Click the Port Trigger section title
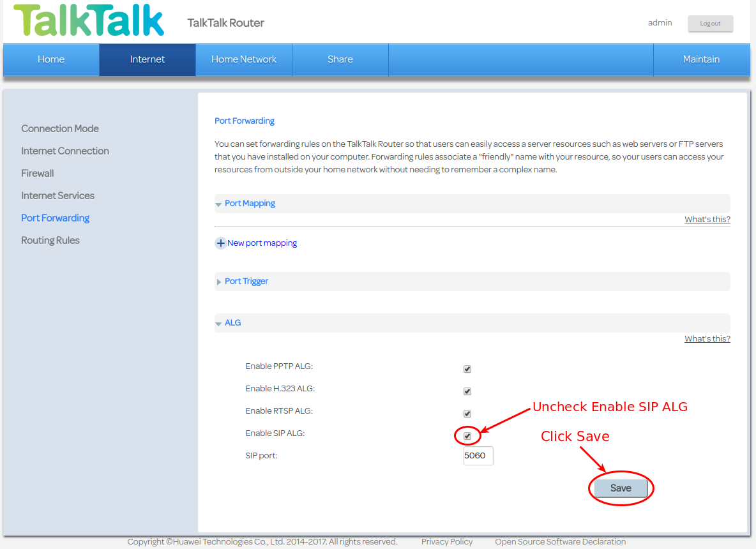 coord(246,281)
